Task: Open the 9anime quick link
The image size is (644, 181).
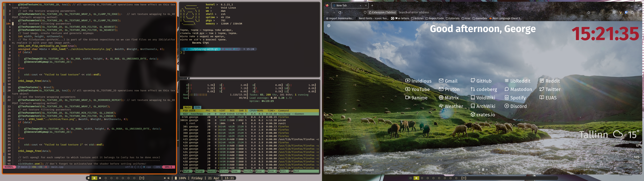Action: [416, 98]
